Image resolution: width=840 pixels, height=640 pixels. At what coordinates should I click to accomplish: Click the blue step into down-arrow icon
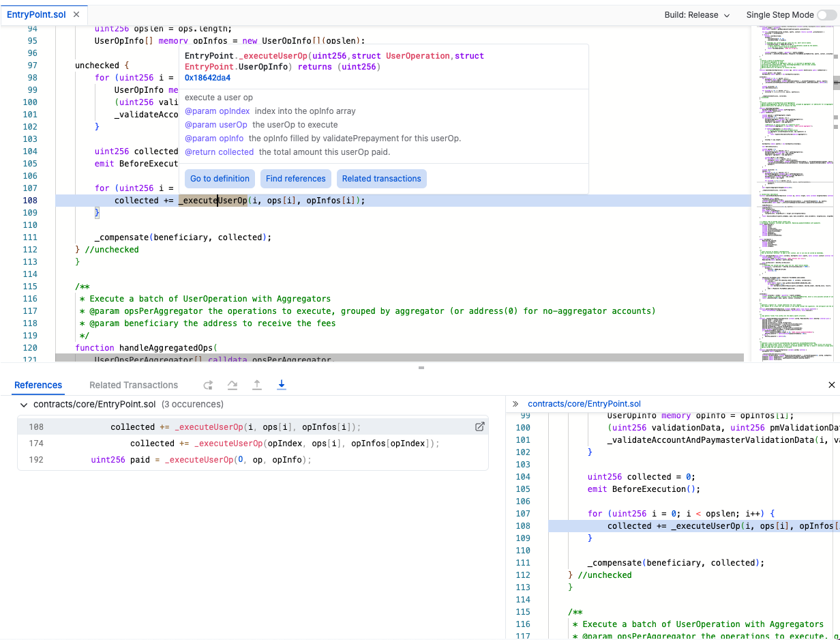point(282,385)
